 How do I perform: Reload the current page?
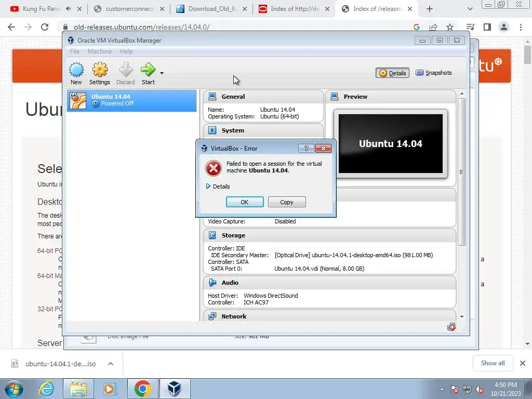click(x=45, y=27)
